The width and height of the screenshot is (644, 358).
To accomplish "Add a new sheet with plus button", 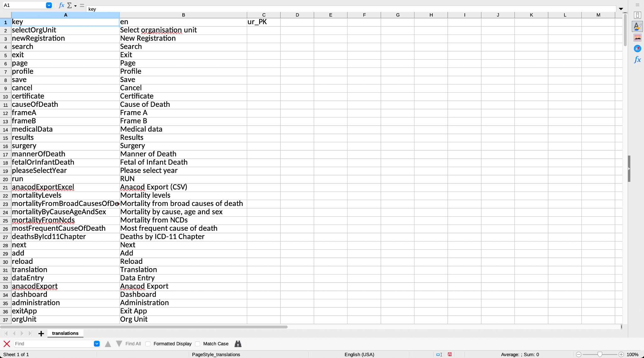I will [x=41, y=334].
